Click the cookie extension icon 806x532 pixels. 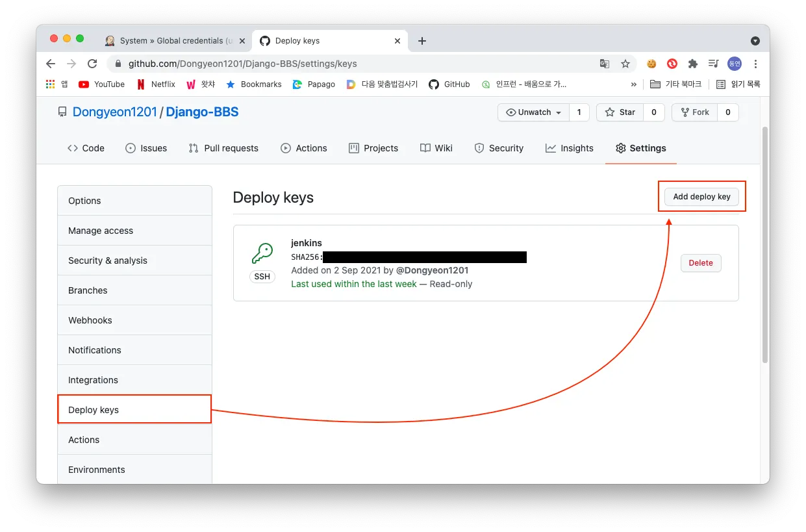click(x=651, y=64)
